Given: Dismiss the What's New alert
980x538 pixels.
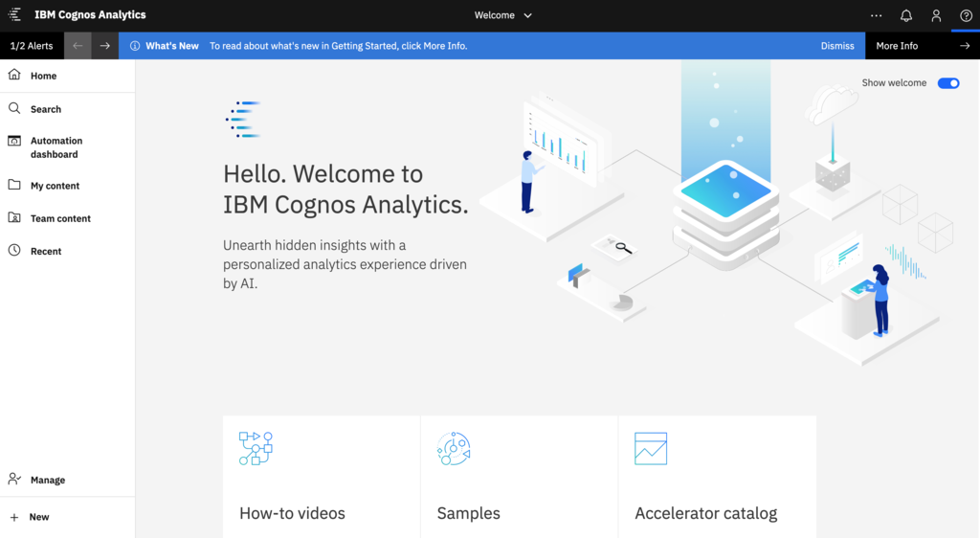Looking at the screenshot, I should tap(836, 46).
